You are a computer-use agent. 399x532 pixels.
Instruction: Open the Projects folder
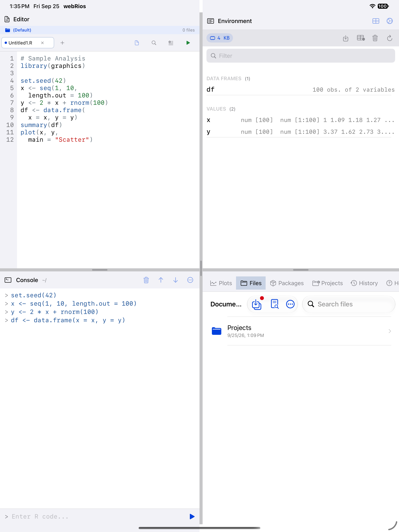(301, 331)
